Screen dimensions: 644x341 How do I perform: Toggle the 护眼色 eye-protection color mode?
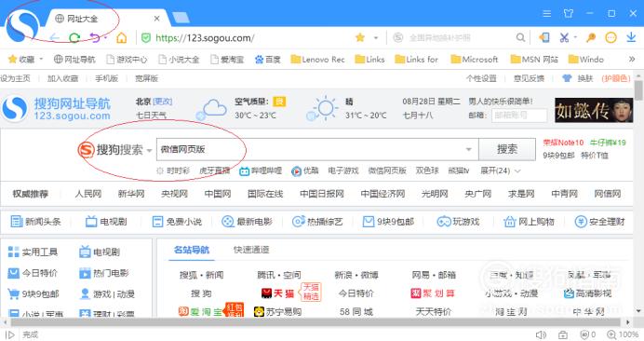[x=616, y=78]
